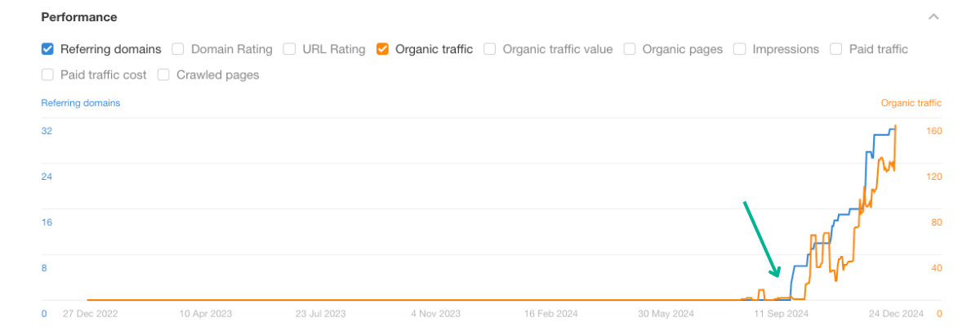The image size is (980, 327).
Task: Click the orange line peak at chart end
Action: point(896,127)
